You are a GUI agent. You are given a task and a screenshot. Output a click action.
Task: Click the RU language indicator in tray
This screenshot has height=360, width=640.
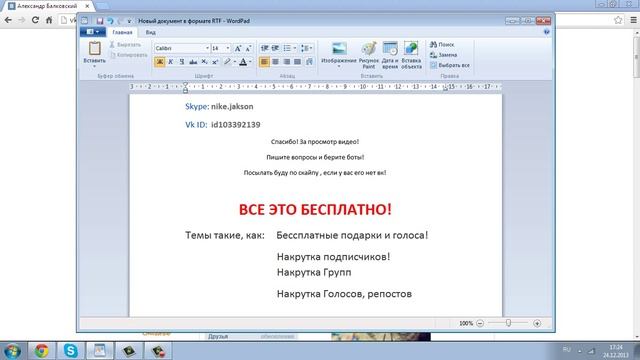point(567,350)
